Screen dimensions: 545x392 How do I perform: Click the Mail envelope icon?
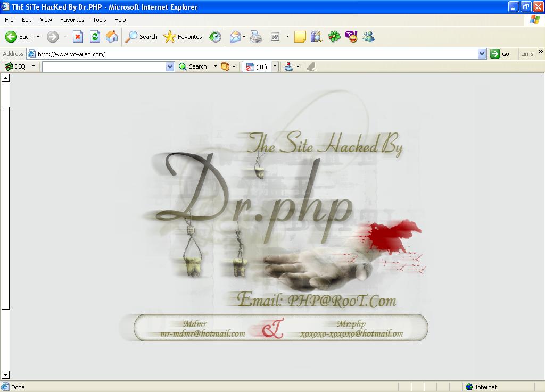click(x=235, y=37)
